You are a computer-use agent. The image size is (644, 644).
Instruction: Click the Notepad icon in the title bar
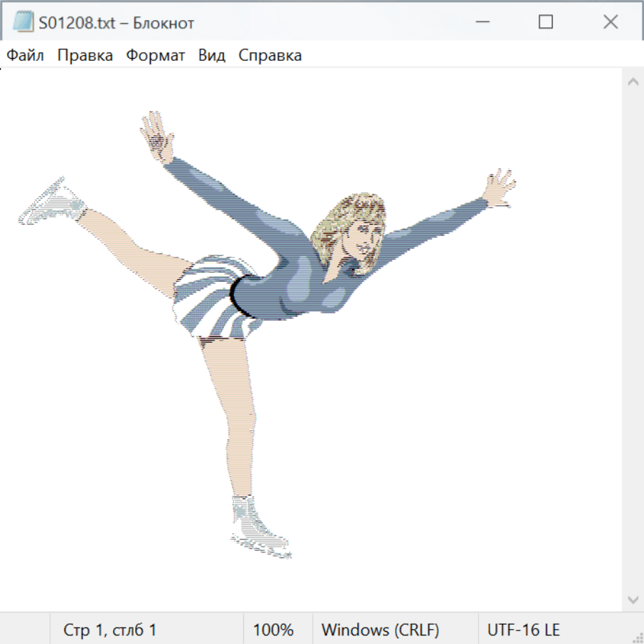click(24, 22)
